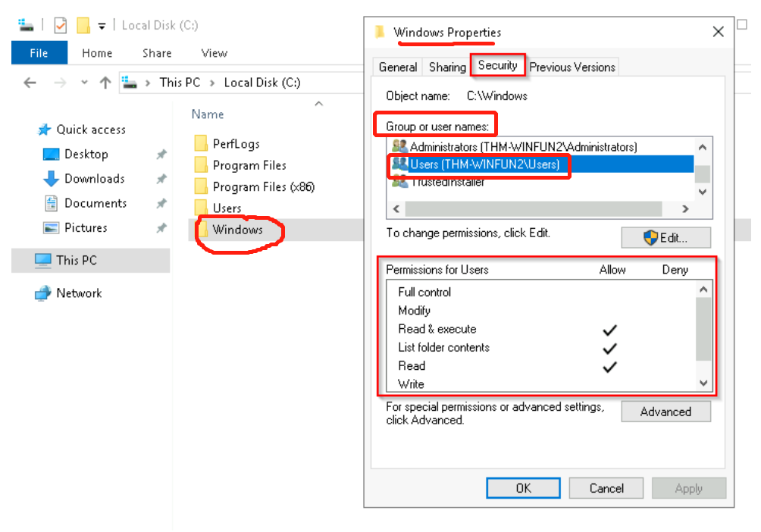Open the Network icon in sidebar
The width and height of the screenshot is (761, 532).
click(43, 293)
